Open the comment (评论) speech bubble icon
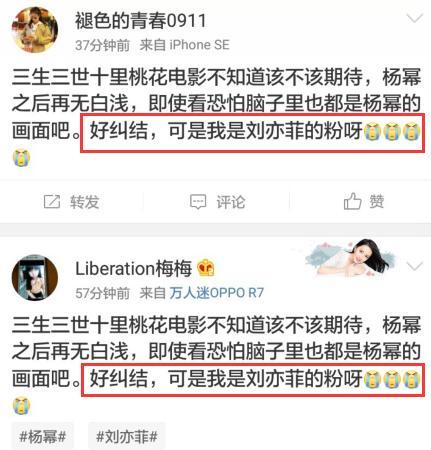The image size is (431, 450). (198, 202)
